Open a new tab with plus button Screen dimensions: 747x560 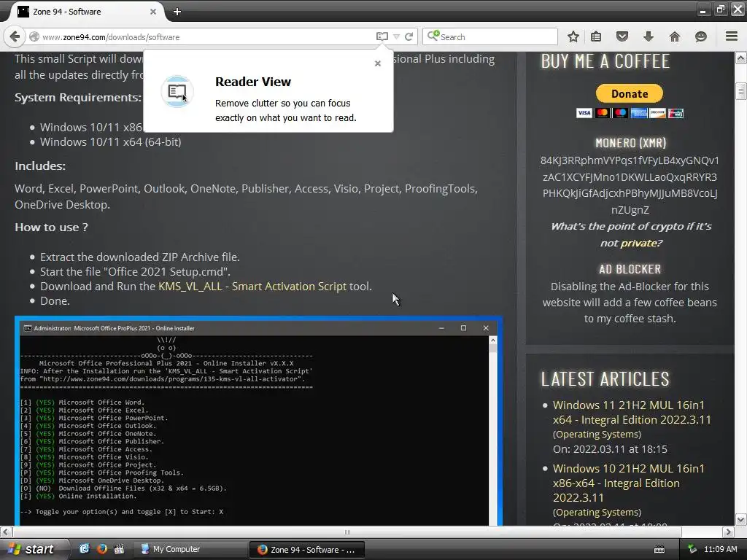click(x=177, y=12)
